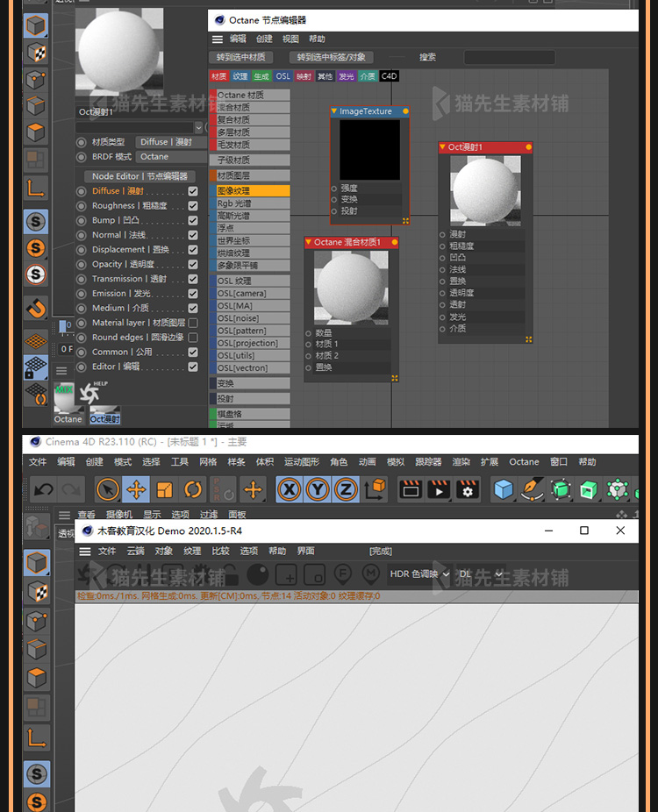Toggle the Z-axis lock icon
Viewport: 658px width, 812px height.
tap(346, 490)
